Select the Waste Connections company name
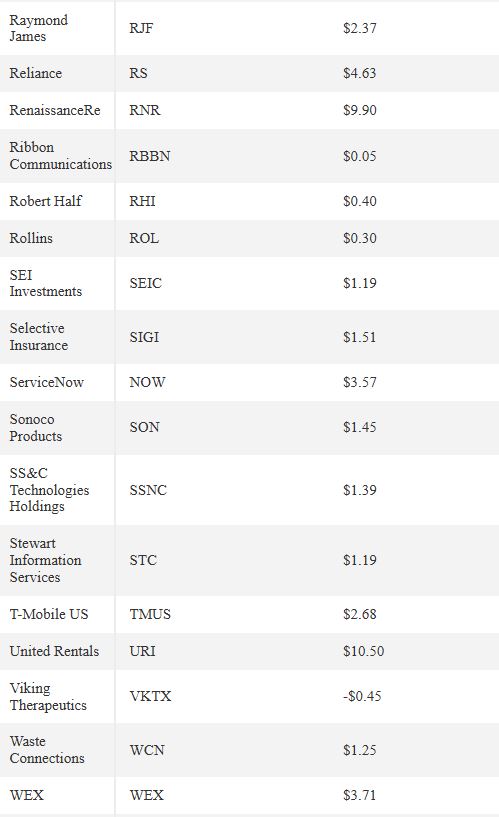The width and height of the screenshot is (499, 817). 47,750
